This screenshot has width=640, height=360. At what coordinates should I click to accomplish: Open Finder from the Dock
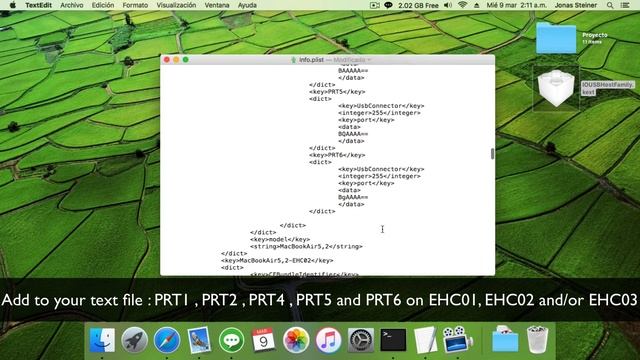pos(102,340)
